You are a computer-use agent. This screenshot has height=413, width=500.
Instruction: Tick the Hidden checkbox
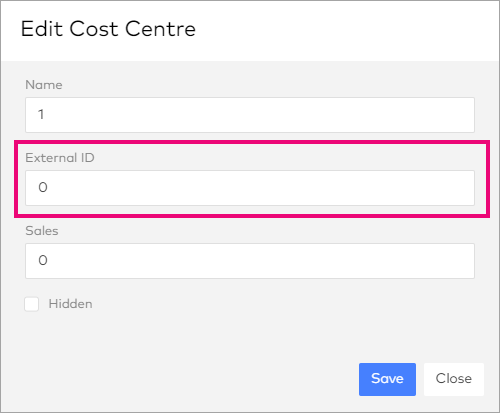[32, 304]
